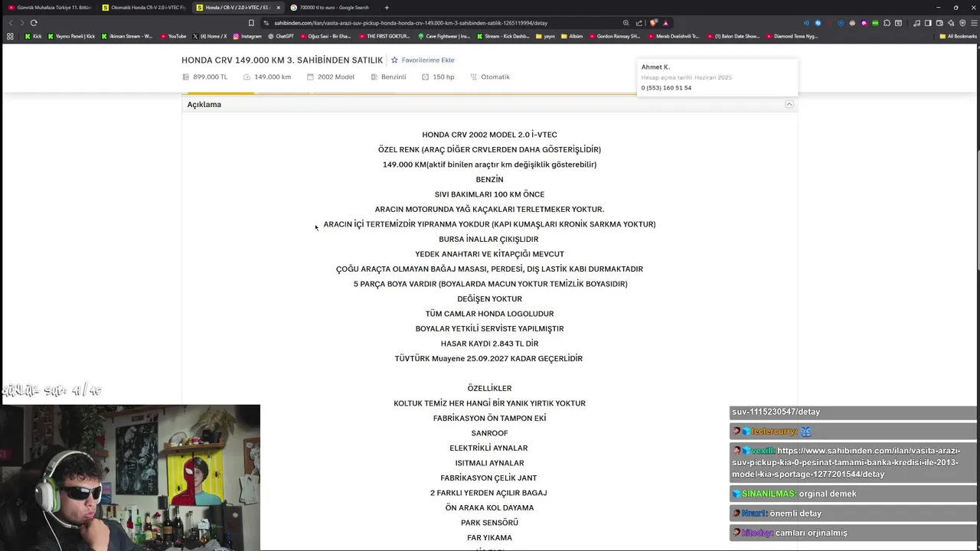
Task: Click the share icon in the address bar
Action: tap(639, 23)
